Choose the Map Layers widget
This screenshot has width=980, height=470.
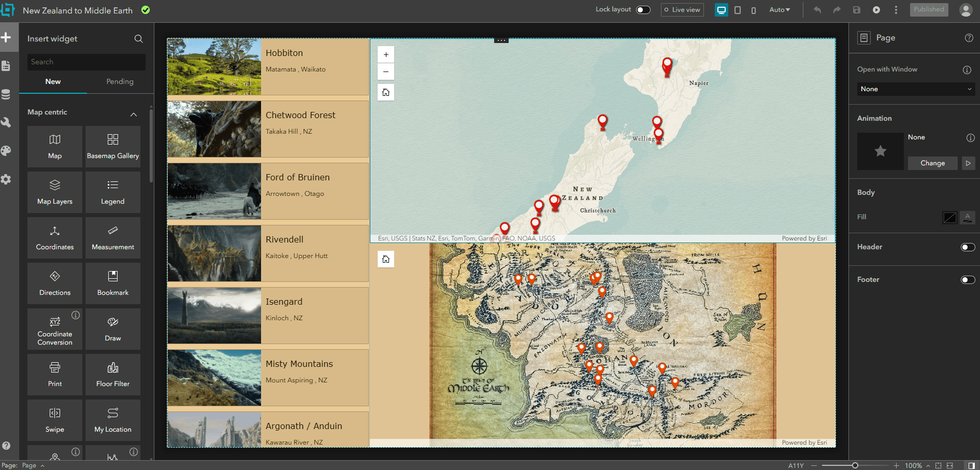pyautogui.click(x=55, y=192)
